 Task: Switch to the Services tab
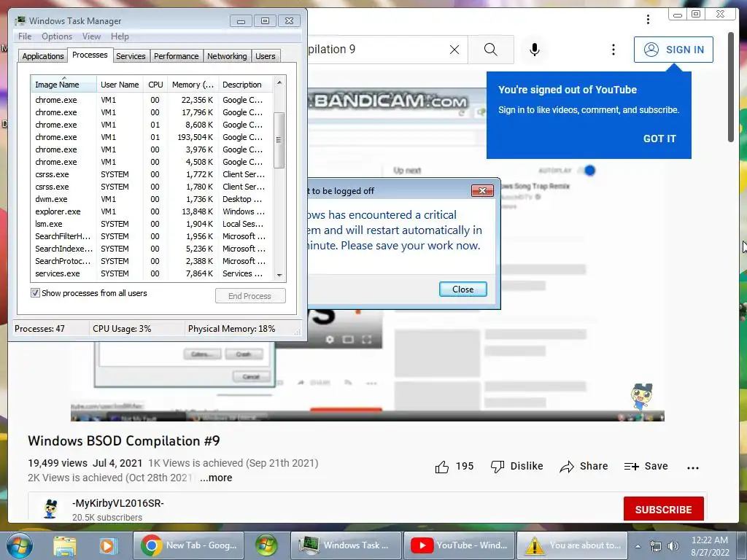[x=131, y=56]
